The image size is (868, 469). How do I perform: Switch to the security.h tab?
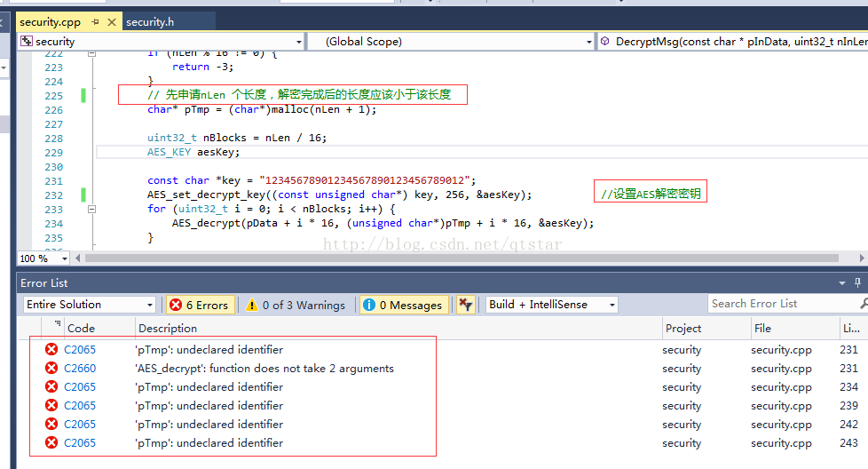point(150,22)
